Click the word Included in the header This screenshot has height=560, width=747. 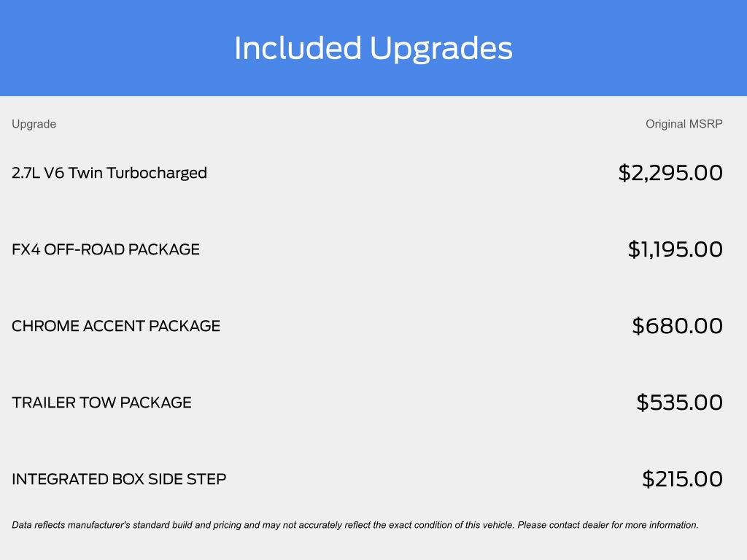click(298, 47)
